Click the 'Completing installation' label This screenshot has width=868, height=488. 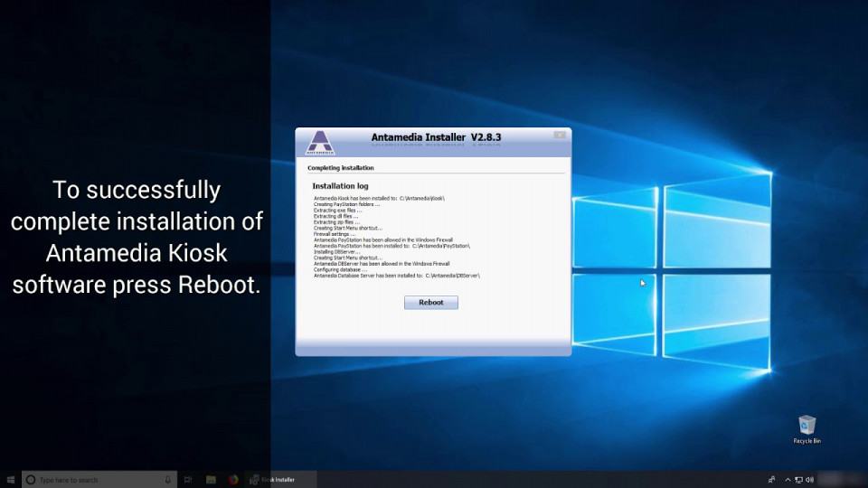[x=341, y=168]
